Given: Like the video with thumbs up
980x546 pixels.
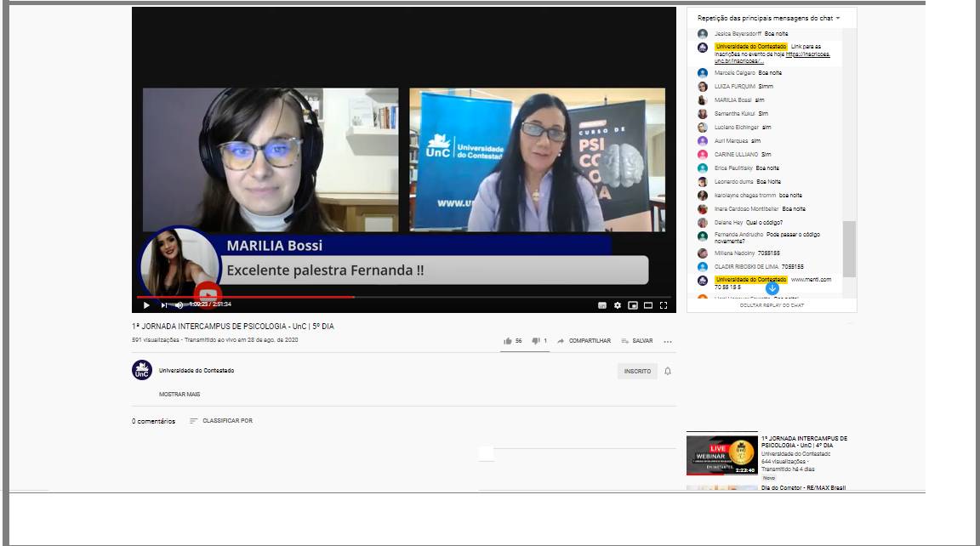Looking at the screenshot, I should pos(509,341).
